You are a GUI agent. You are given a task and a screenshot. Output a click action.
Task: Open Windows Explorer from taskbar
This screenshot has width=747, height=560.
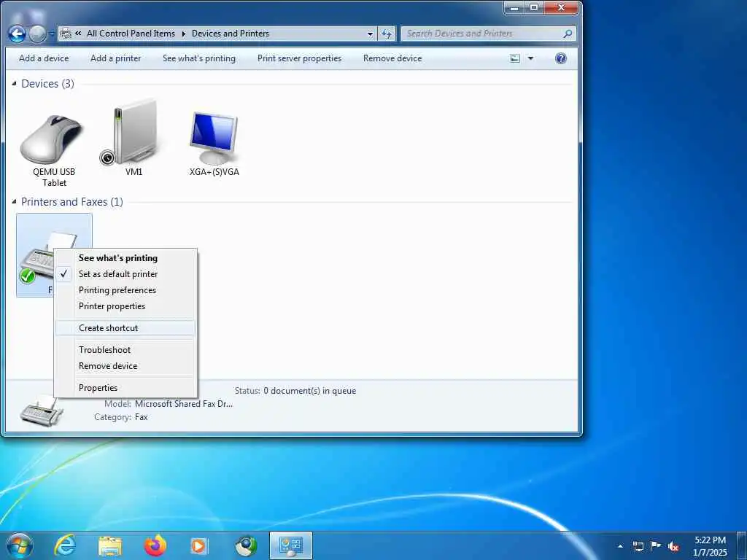(110, 545)
